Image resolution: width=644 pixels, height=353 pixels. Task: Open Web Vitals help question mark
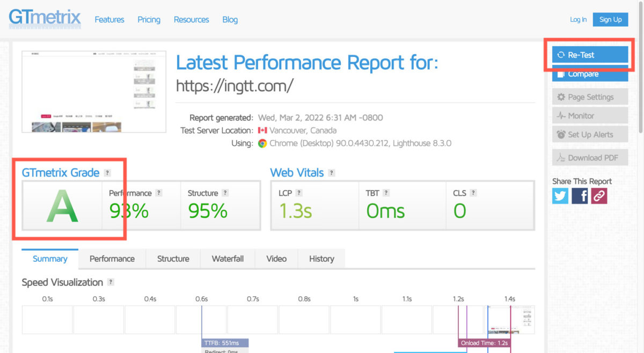[x=332, y=173]
